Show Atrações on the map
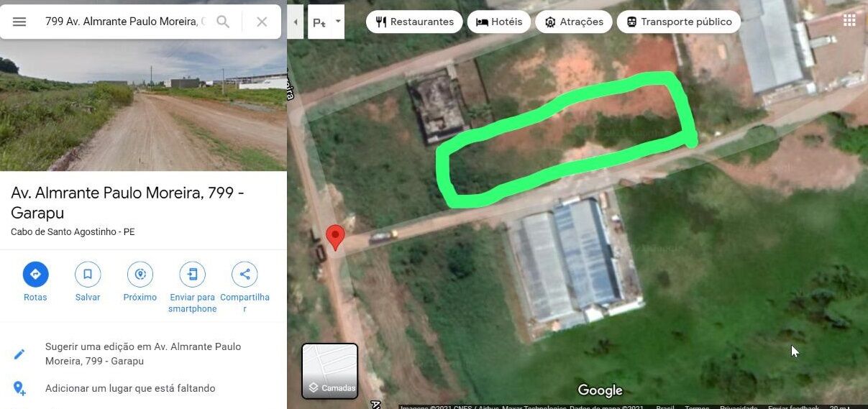Viewport: 868px width, 409px height. point(574,22)
